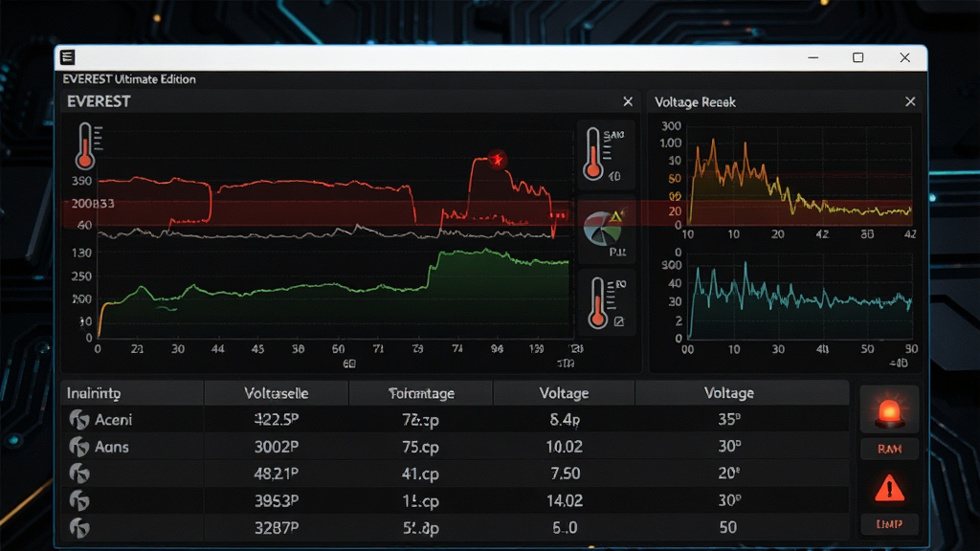Sort by the Inalrintg column header
Image resolution: width=980 pixels, height=551 pixels.
(132, 393)
